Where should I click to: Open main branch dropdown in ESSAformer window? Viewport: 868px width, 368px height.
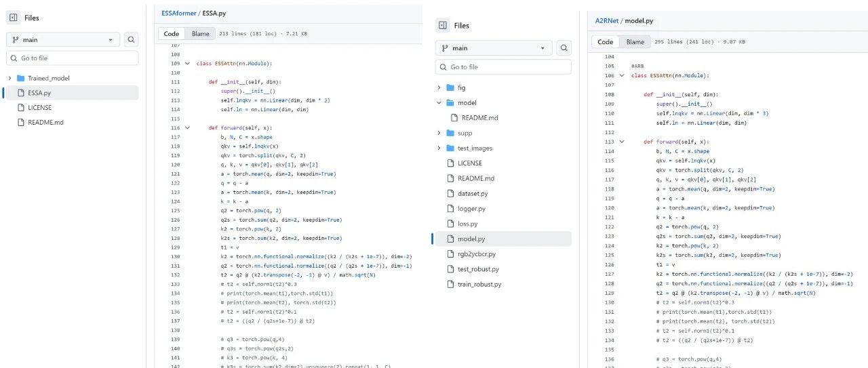tap(63, 40)
